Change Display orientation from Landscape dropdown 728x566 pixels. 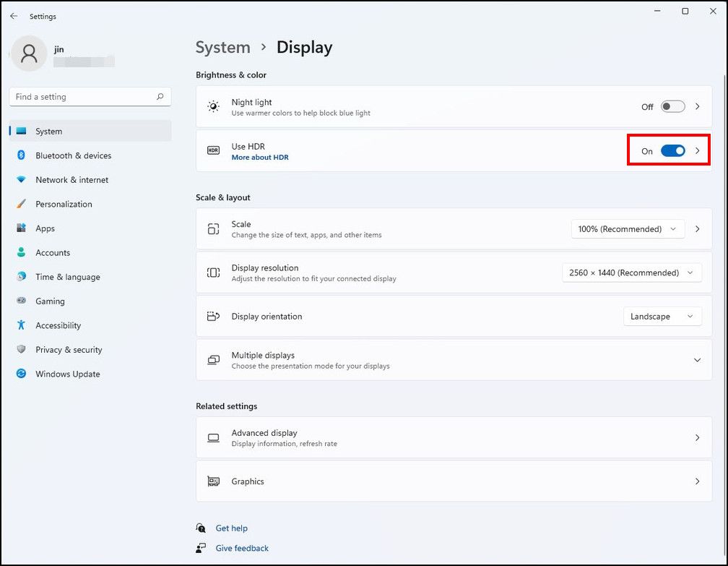coord(662,317)
